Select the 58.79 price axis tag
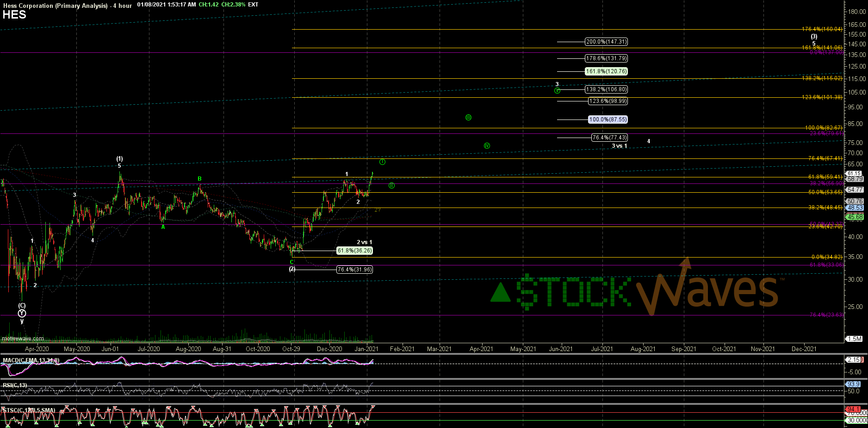Screen dimensions: 868x428 [x=854, y=179]
